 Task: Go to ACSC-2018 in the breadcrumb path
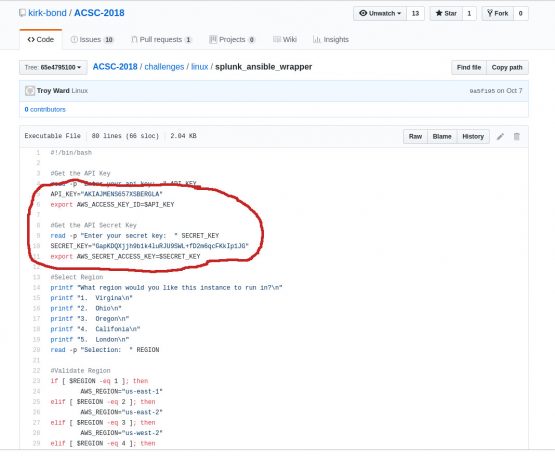click(115, 67)
